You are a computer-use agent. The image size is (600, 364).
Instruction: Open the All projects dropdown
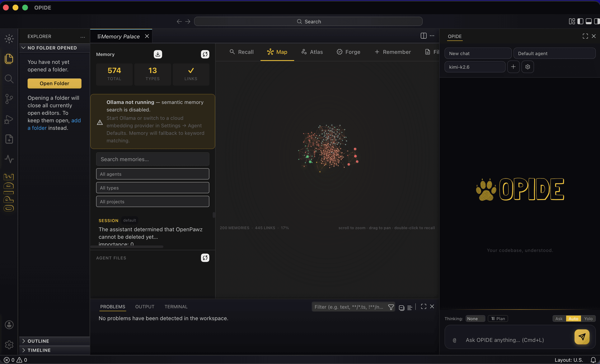point(153,201)
